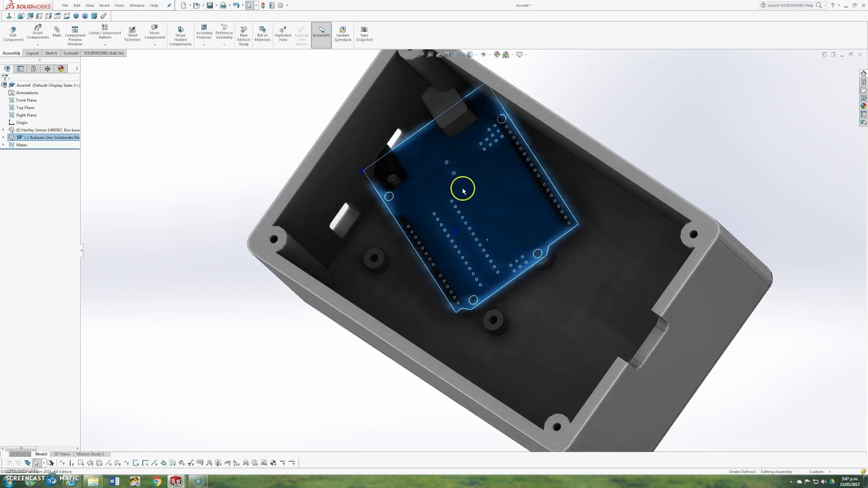868x488 pixels.
Task: Open Chrome from the taskbar
Action: (x=157, y=481)
